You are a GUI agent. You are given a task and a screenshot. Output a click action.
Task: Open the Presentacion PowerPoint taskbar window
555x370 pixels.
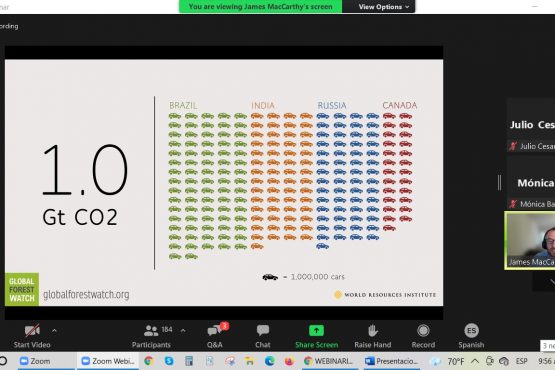point(391,361)
